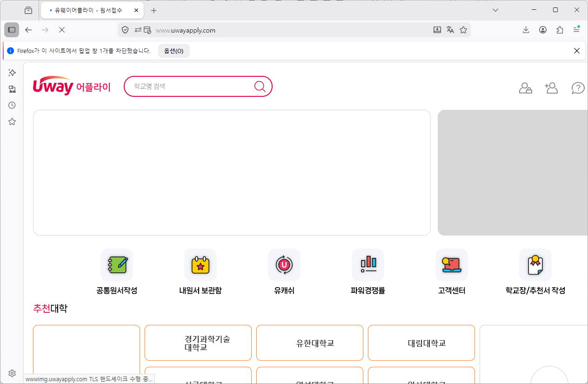This screenshot has height=384, width=588.
Task: Open 파워경쟁률 chart icon
Action: point(368,265)
